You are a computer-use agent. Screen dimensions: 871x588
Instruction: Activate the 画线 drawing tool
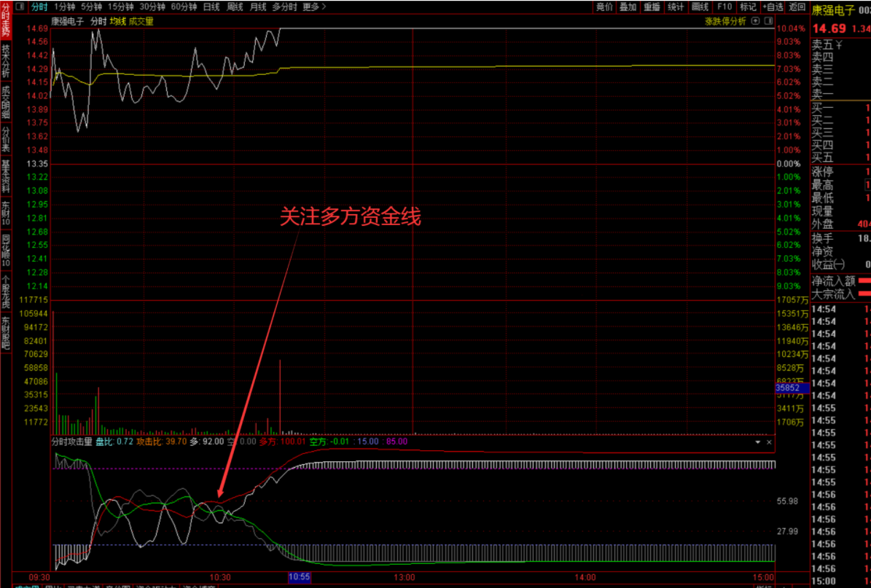point(700,7)
